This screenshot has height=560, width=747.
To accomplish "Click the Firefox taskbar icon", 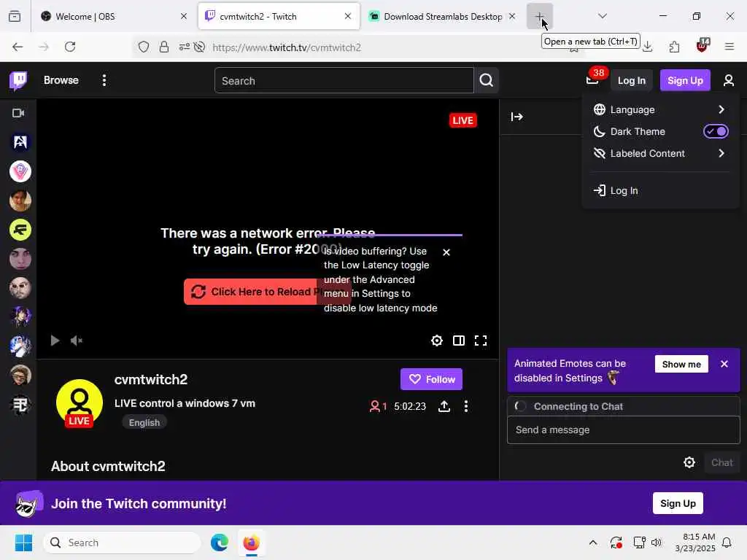I will (x=251, y=542).
